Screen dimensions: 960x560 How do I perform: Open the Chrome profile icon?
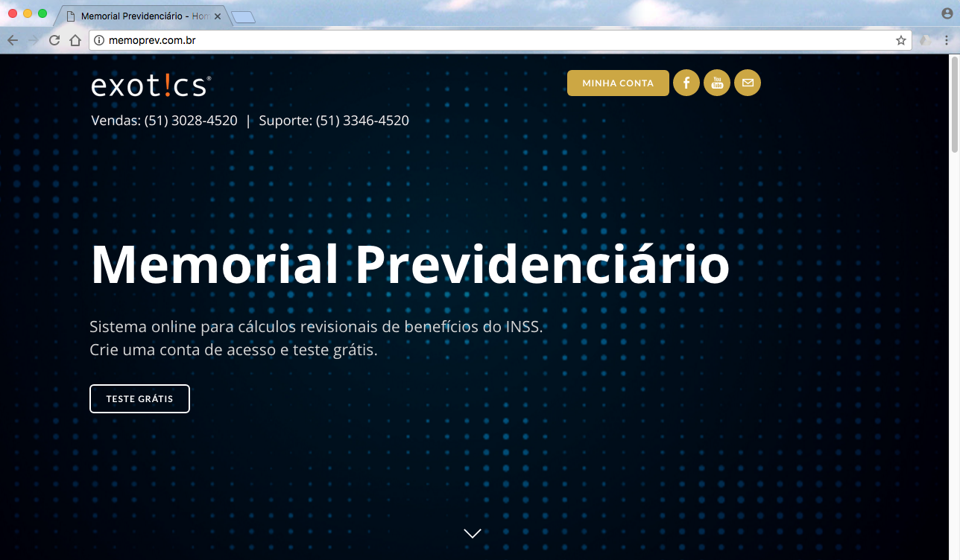(x=947, y=13)
